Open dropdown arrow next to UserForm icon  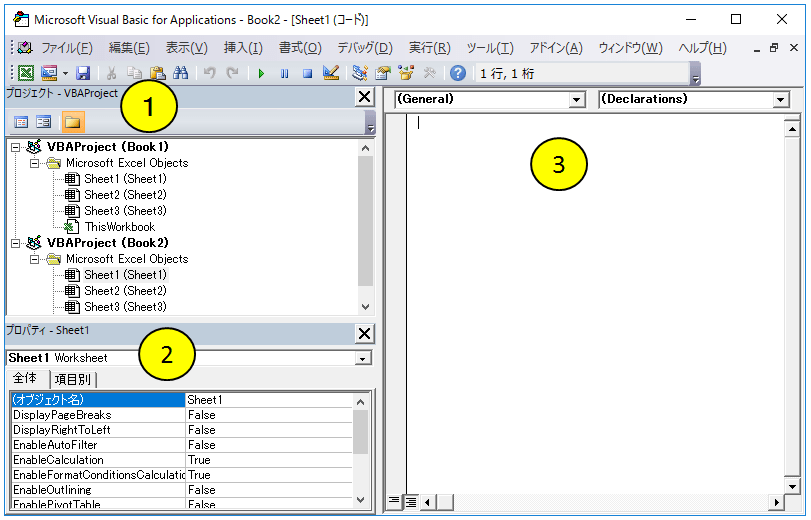[x=66, y=73]
